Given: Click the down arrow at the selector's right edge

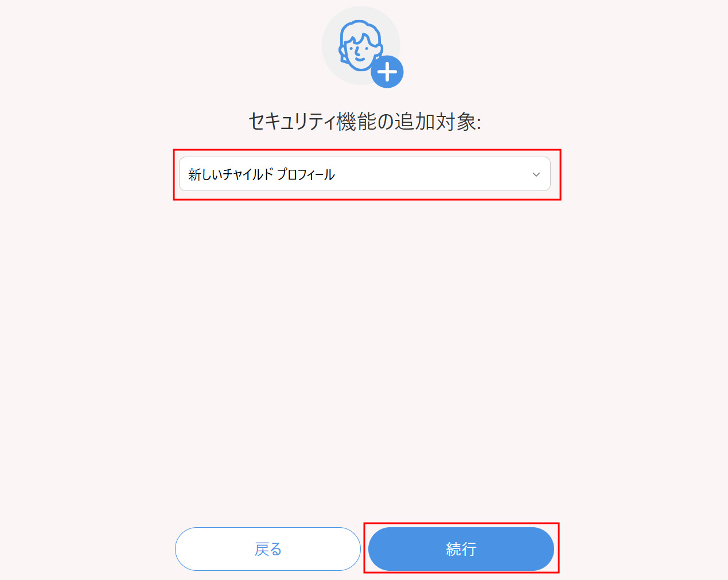Looking at the screenshot, I should pyautogui.click(x=536, y=174).
